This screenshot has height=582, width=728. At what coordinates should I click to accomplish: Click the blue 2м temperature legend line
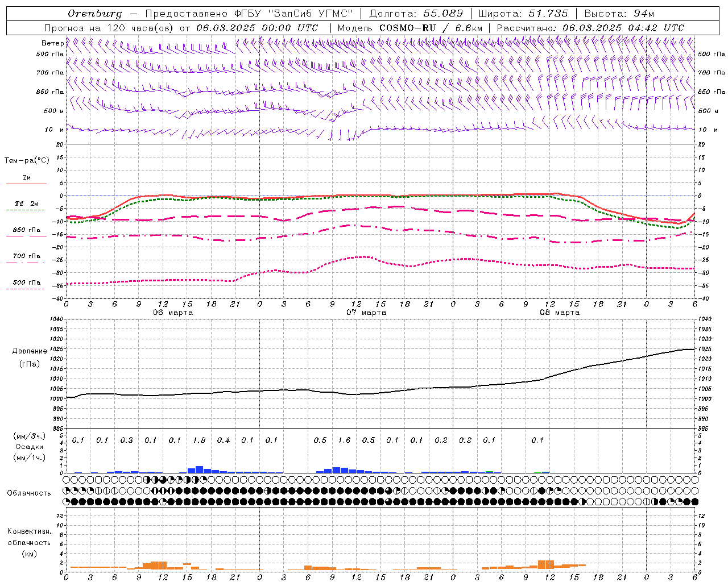26,183
